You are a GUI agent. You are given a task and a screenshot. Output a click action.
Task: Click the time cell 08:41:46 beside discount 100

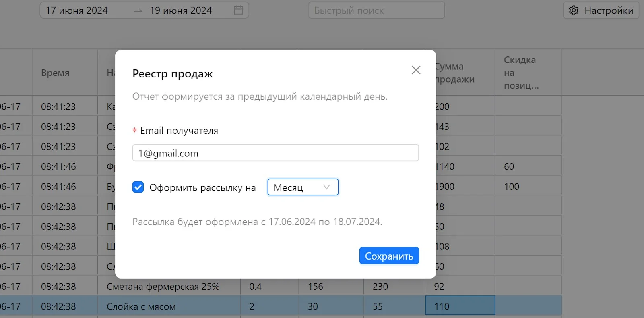tap(65, 187)
